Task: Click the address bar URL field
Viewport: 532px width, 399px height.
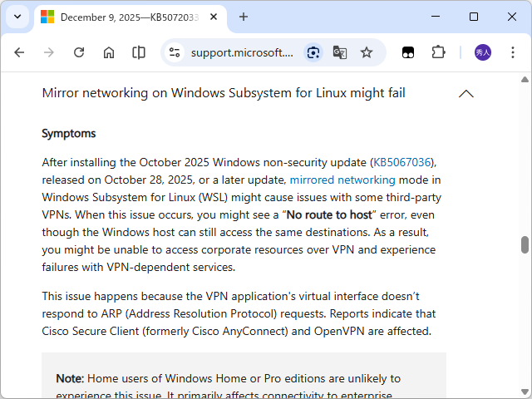Action: coord(242,52)
